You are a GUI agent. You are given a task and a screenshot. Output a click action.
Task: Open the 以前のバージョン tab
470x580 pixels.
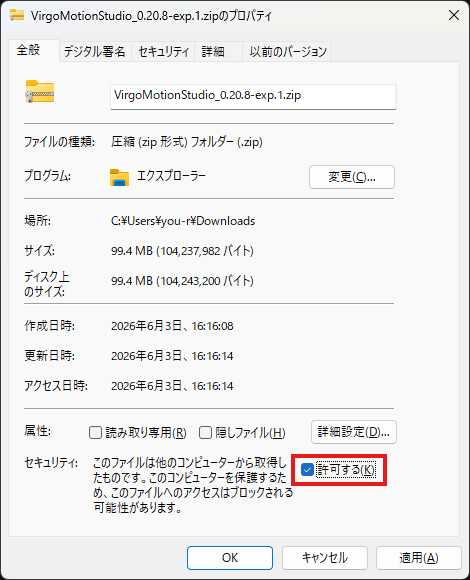(x=288, y=51)
